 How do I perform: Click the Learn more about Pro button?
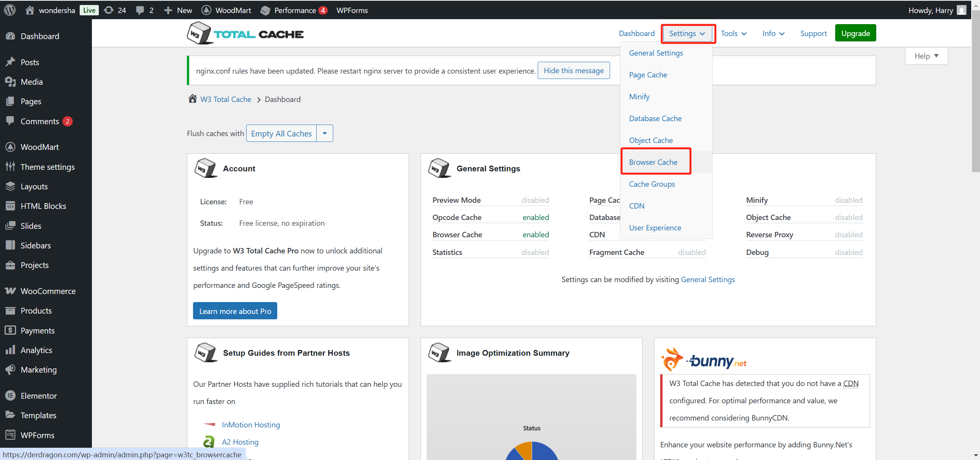(235, 310)
